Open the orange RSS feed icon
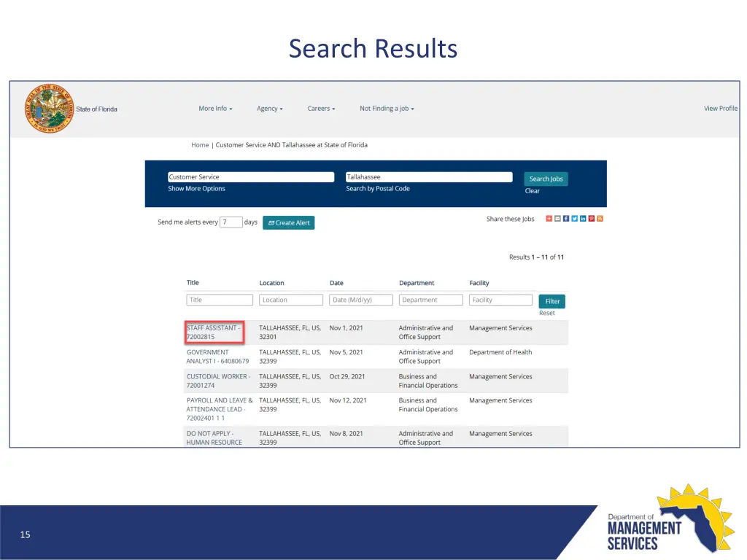 600,219
